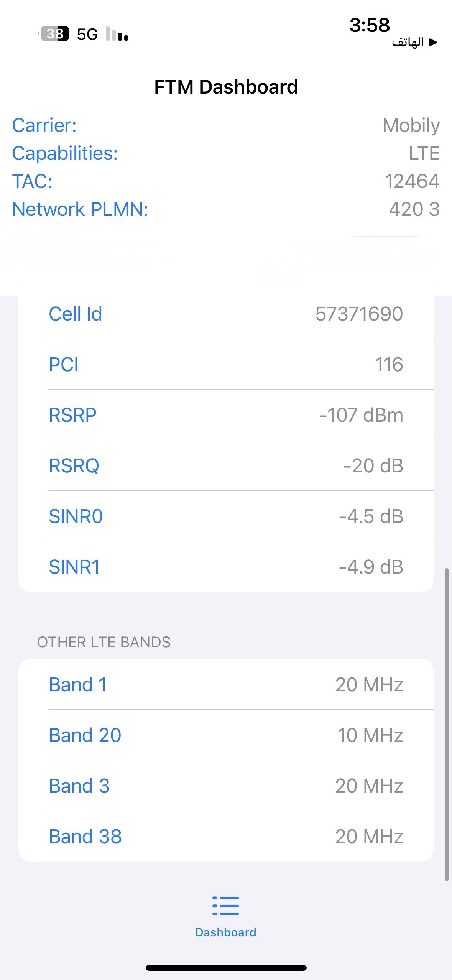Tap the Network PLMN label
Viewport: 452px width, 980px height.
point(80,209)
